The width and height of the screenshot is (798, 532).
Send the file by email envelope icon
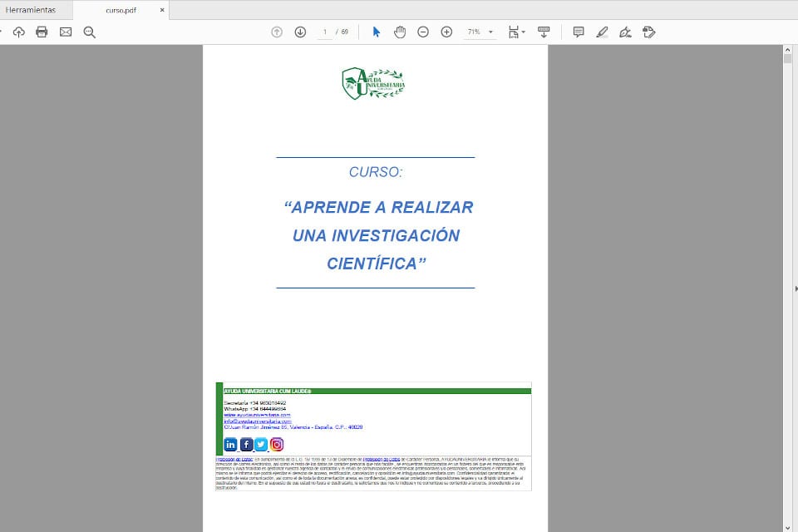tap(66, 32)
